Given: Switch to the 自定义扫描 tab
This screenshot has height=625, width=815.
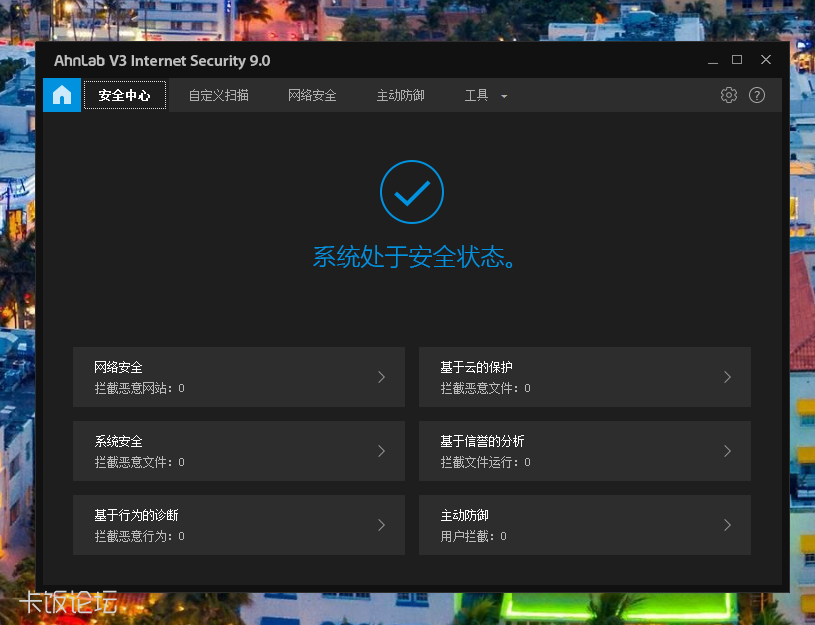Looking at the screenshot, I should pos(218,95).
